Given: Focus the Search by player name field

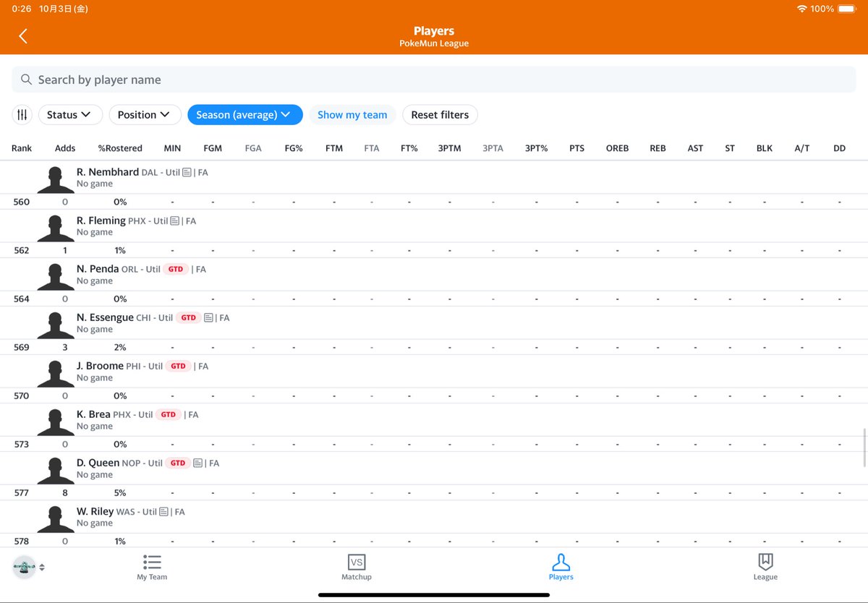Looking at the screenshot, I should (x=434, y=80).
